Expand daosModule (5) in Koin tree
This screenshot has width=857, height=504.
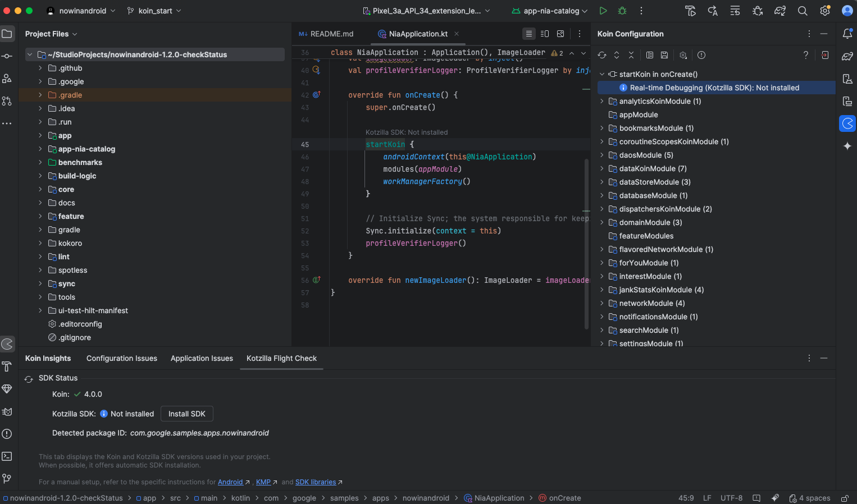point(601,155)
